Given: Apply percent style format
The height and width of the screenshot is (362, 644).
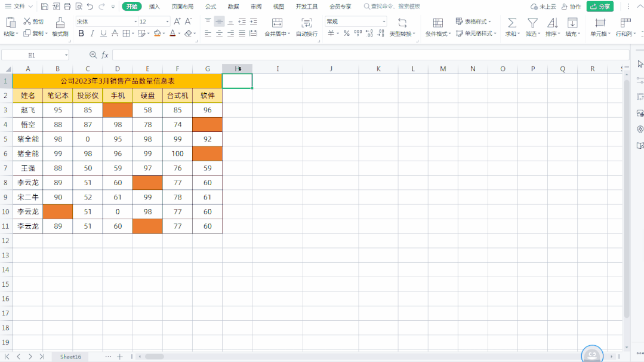Looking at the screenshot, I should (x=346, y=33).
